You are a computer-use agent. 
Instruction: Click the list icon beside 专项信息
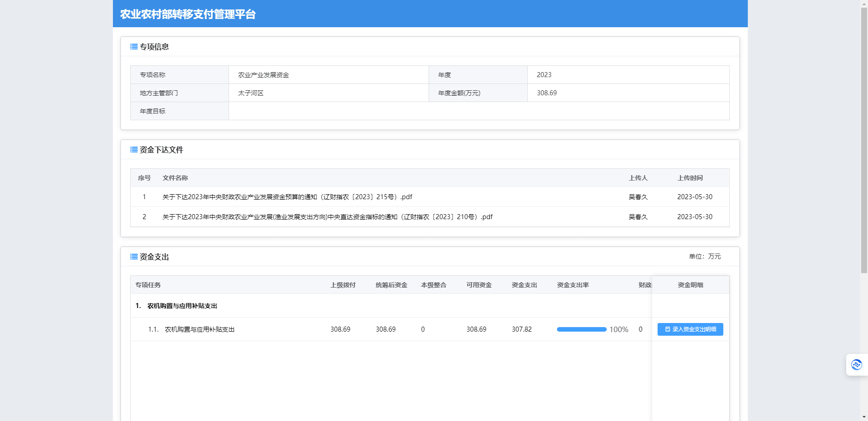click(x=134, y=47)
